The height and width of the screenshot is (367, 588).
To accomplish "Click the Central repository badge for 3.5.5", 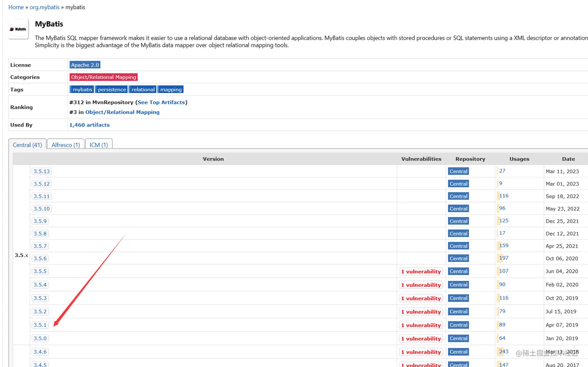I will coord(458,271).
